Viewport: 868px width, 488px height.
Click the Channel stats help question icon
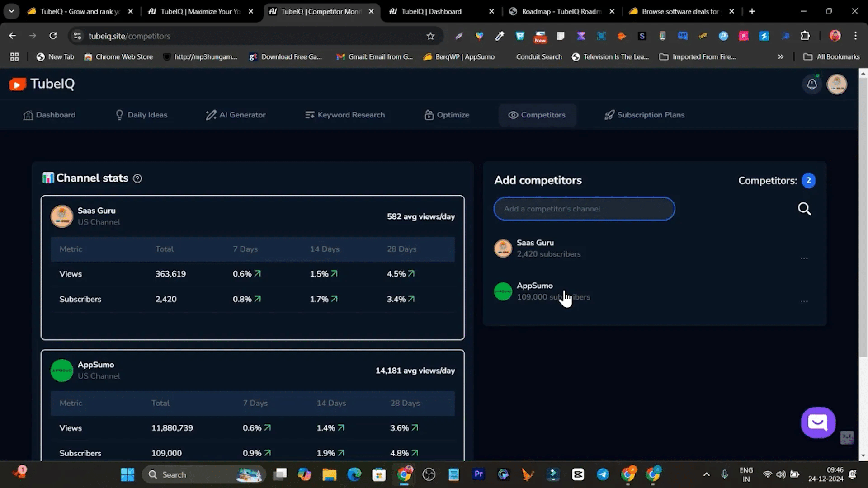click(137, 178)
